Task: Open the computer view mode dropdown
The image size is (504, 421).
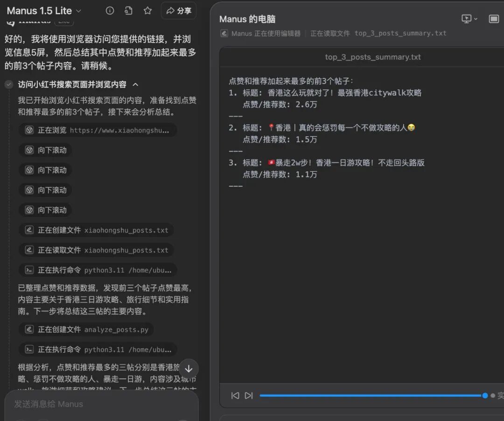Action: click(469, 19)
